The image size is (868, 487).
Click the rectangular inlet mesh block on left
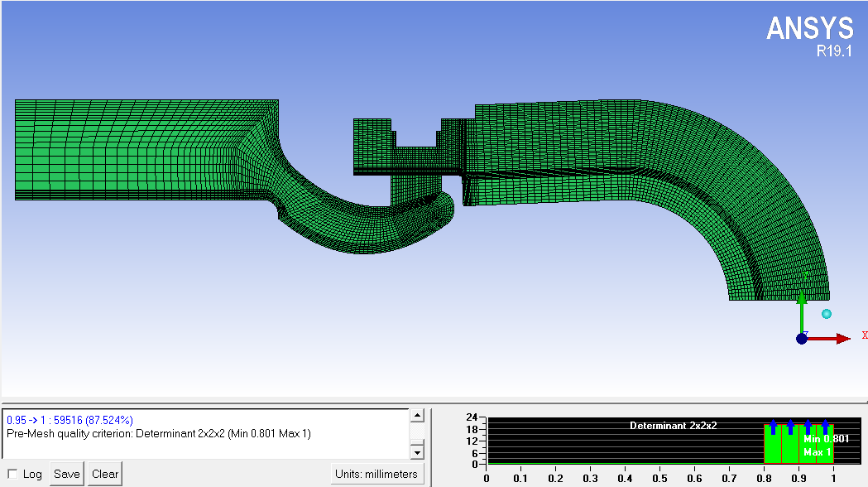click(x=124, y=149)
